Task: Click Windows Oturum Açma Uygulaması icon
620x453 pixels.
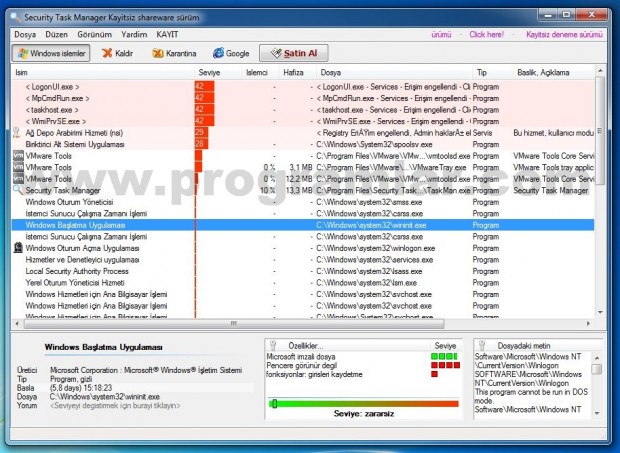Action: 18,248
